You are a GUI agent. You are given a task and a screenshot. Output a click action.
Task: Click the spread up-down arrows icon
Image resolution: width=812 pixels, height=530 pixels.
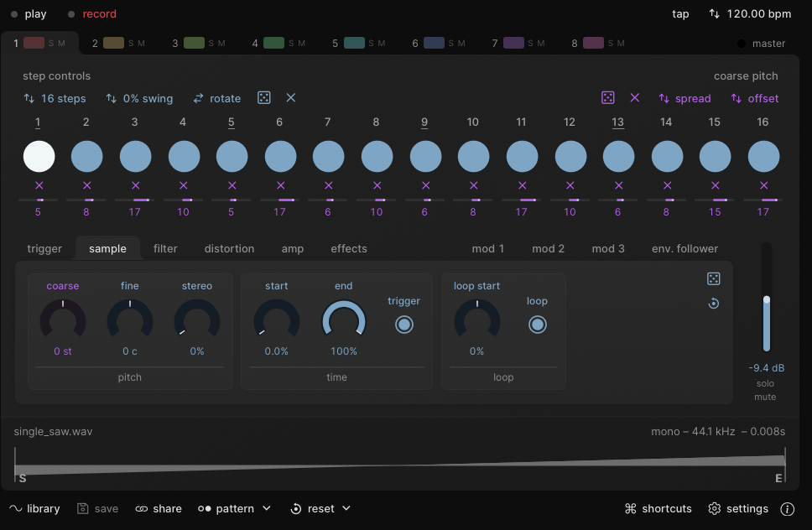click(x=664, y=98)
